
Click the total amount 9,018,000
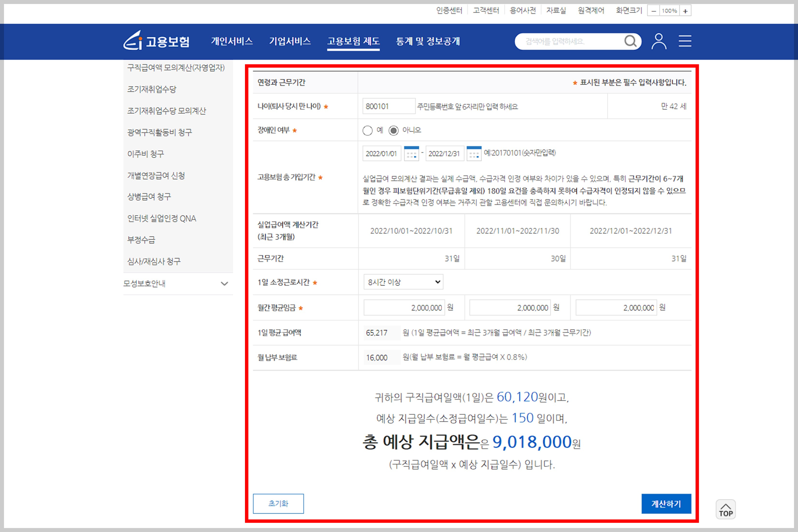(x=532, y=442)
